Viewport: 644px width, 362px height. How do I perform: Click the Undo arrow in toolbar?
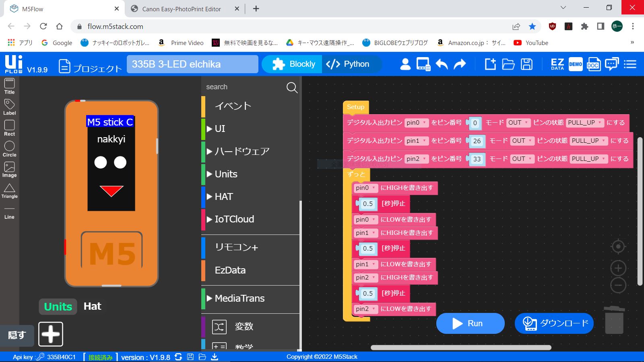click(x=442, y=64)
